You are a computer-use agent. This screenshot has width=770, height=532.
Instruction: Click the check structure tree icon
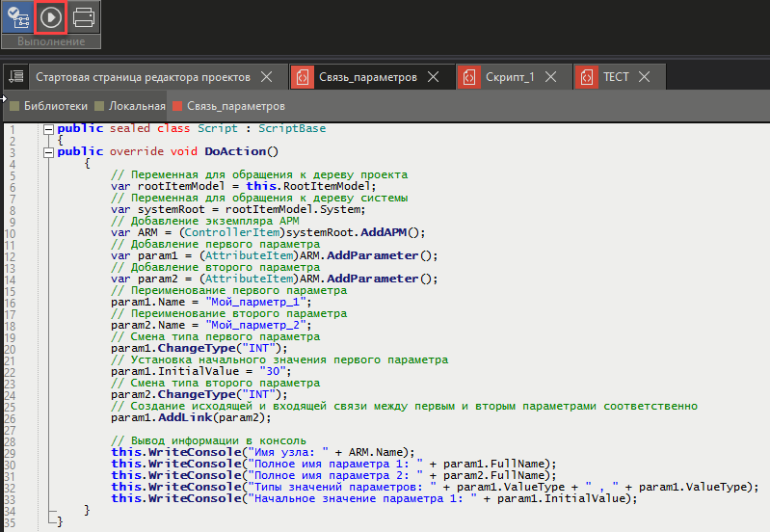click(x=16, y=17)
